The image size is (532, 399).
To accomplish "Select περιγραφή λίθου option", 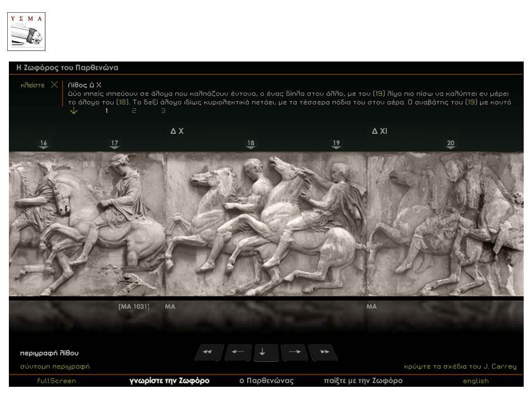I will [x=49, y=353].
